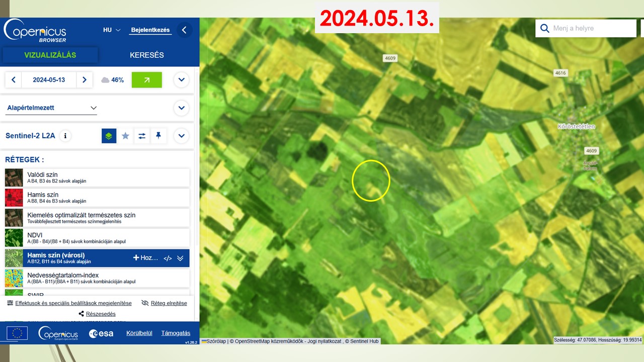The image size is (644, 362).
Task: Click the star favorite icon
Action: 125,136
